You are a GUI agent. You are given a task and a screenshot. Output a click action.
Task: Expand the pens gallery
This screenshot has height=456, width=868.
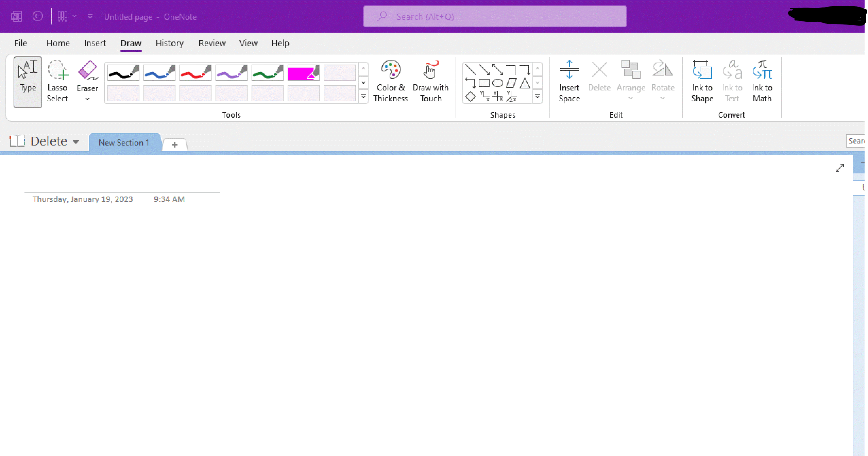(x=363, y=97)
